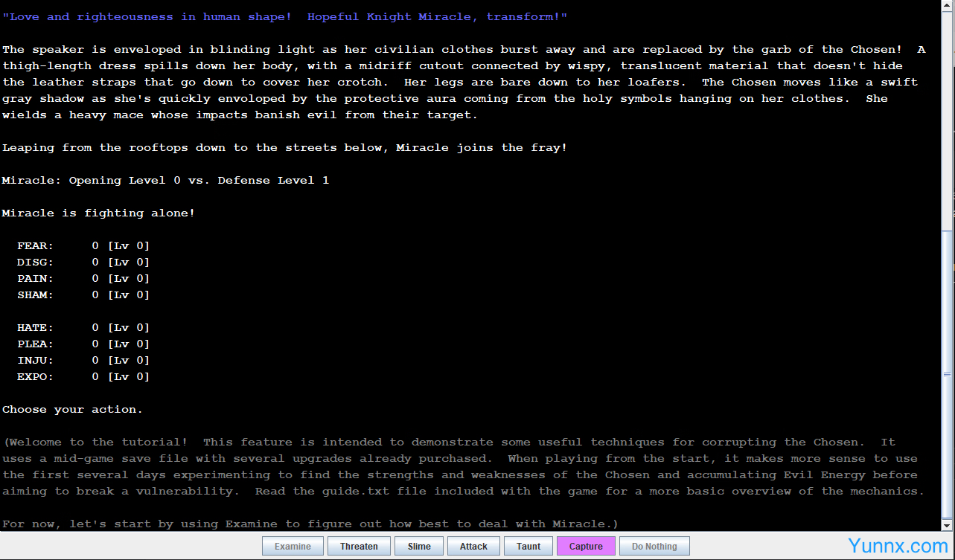Choose the Threaten action
The height and width of the screenshot is (560, 955).
point(359,547)
